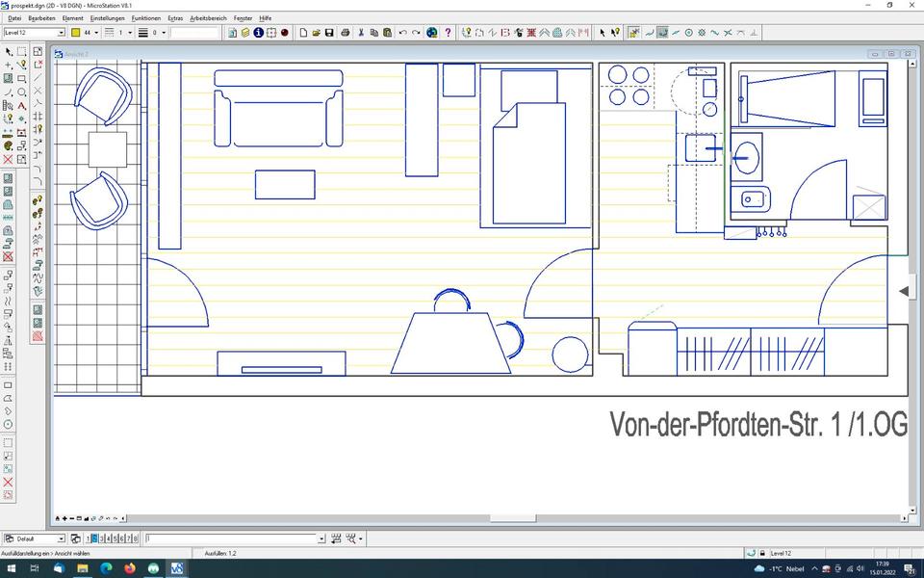Open the line weight dropdown arrow
The width and height of the screenshot is (924, 578).
pos(164,33)
